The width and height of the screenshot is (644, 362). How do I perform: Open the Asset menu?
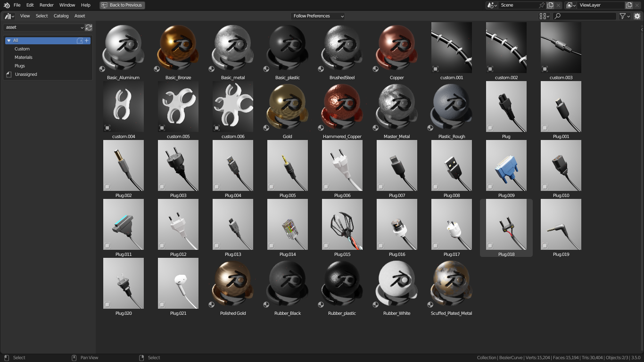point(80,16)
